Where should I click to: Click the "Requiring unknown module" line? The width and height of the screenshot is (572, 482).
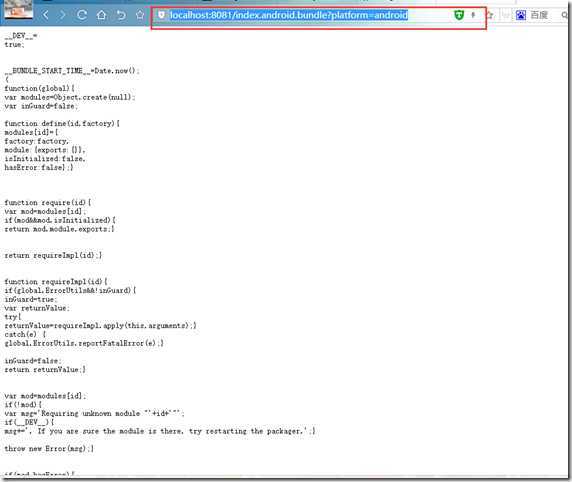pyautogui.click(x=94, y=413)
